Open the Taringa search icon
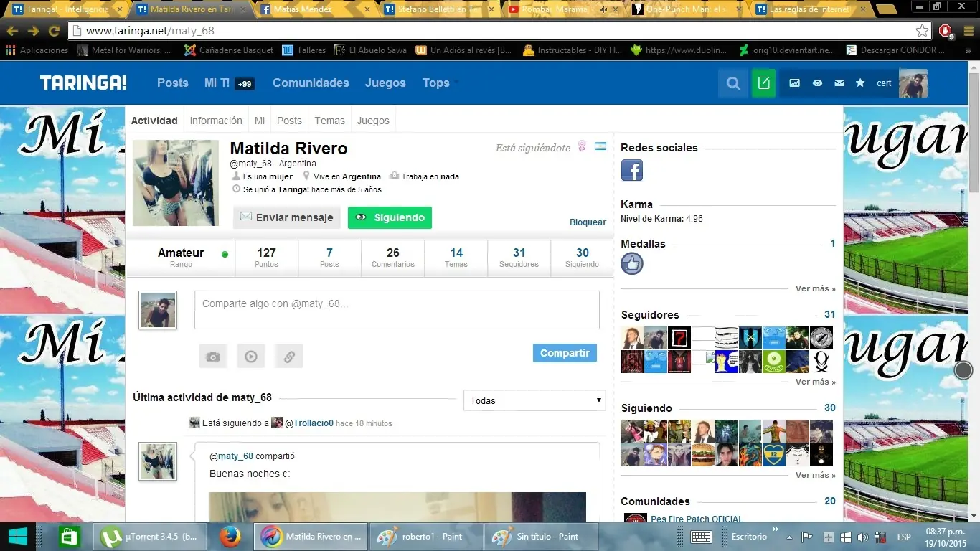Viewport: 980px width, 551px height. (x=732, y=83)
